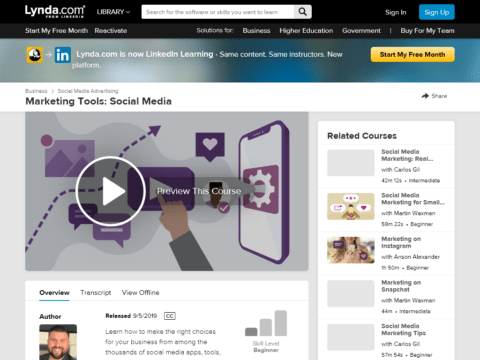Open Marketing on Snapchat course
Viewport: 480px width, 360px height.
pos(401,286)
